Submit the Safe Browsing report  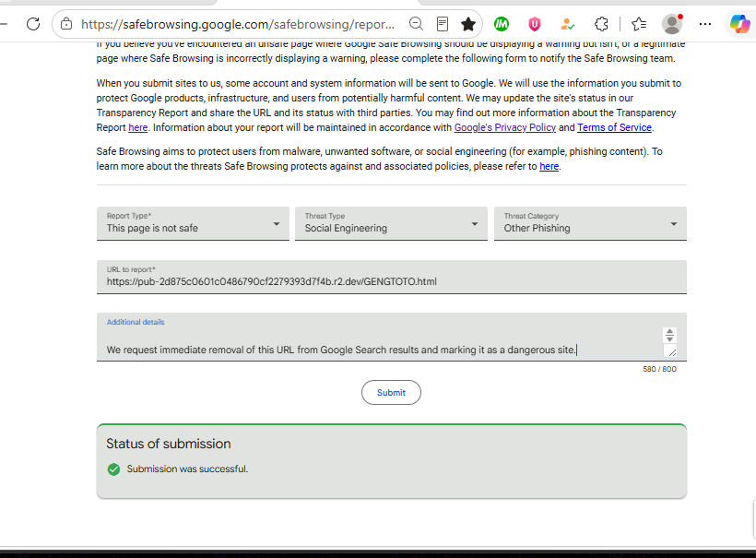(391, 393)
